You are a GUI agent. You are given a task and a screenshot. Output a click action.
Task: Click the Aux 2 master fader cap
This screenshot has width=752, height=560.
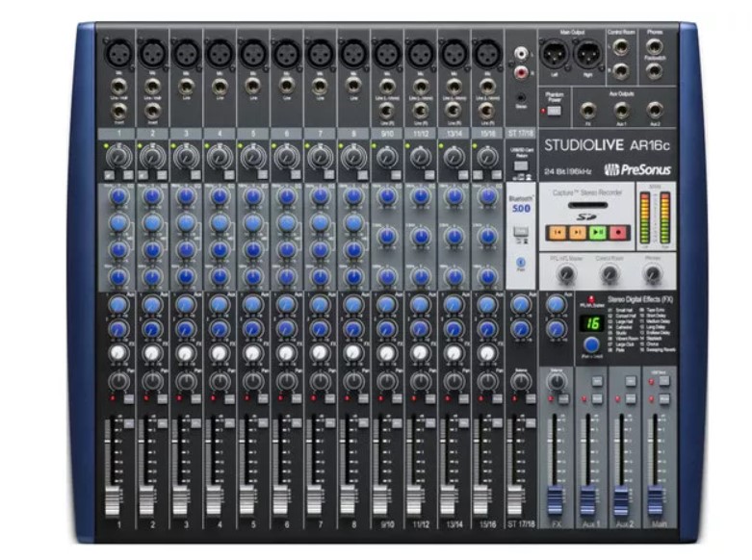tap(622, 500)
